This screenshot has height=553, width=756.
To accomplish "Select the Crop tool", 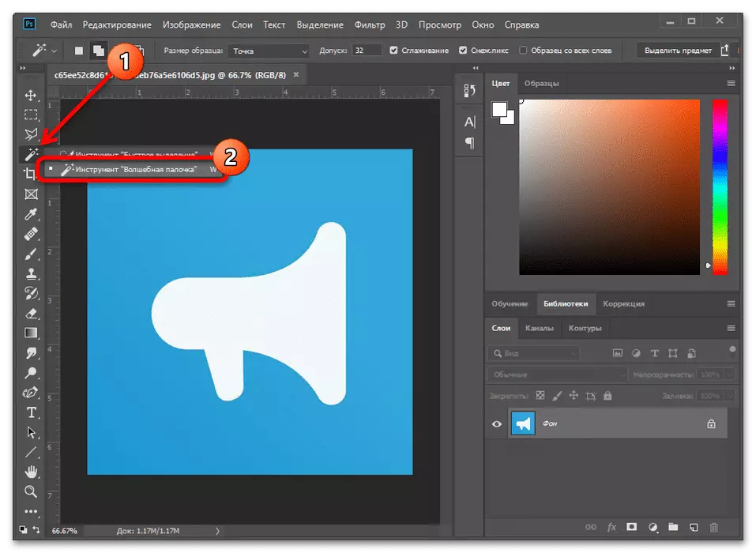I will 31,174.
